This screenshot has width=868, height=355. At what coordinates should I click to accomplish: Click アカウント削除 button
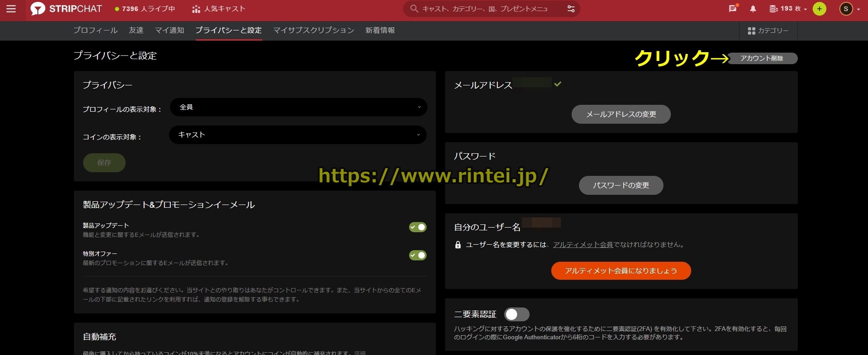[762, 58]
